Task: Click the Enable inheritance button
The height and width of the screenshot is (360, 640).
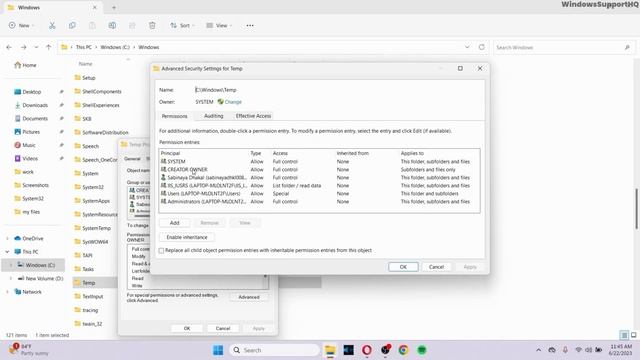Action: (x=187, y=237)
